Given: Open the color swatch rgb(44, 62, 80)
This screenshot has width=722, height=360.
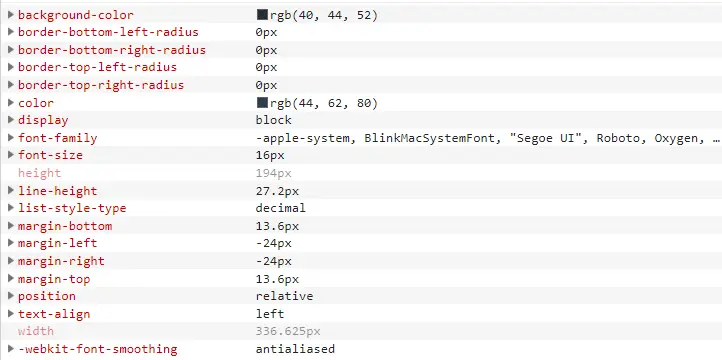Looking at the screenshot, I should pyautogui.click(x=262, y=103).
